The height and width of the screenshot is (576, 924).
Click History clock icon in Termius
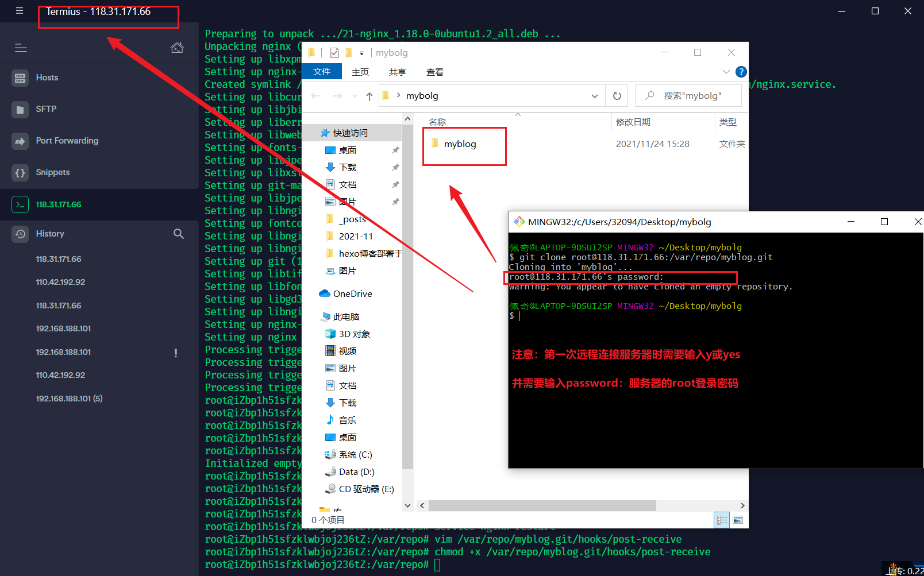(x=20, y=234)
